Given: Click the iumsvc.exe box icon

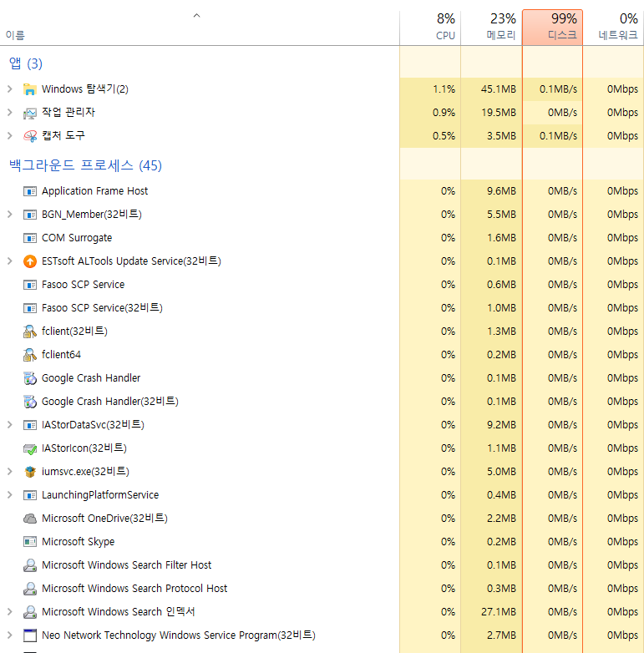Looking at the screenshot, I should (29, 472).
